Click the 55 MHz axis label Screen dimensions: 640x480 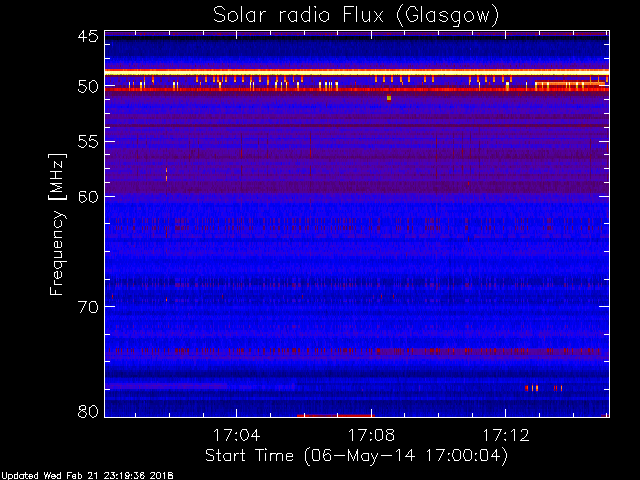88,142
